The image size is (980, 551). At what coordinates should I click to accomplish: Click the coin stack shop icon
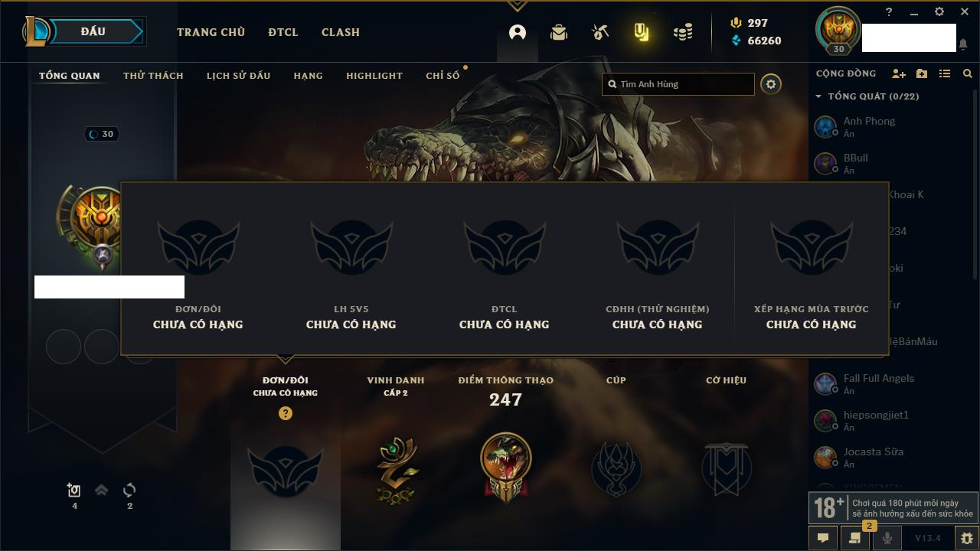tap(683, 32)
